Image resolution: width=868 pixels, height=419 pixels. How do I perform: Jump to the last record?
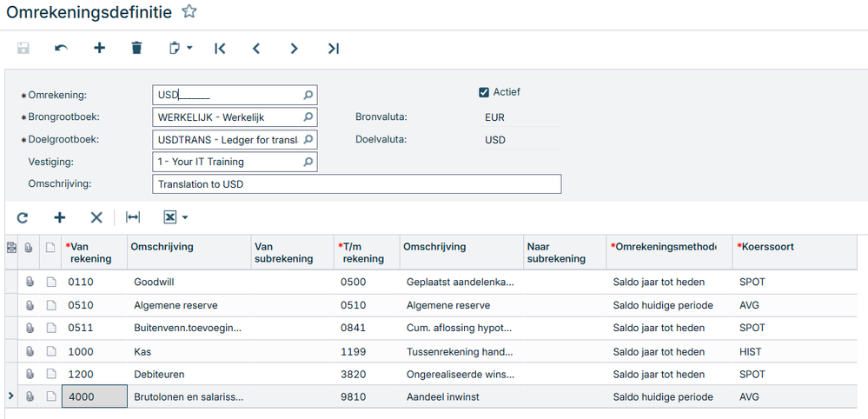[x=333, y=49]
